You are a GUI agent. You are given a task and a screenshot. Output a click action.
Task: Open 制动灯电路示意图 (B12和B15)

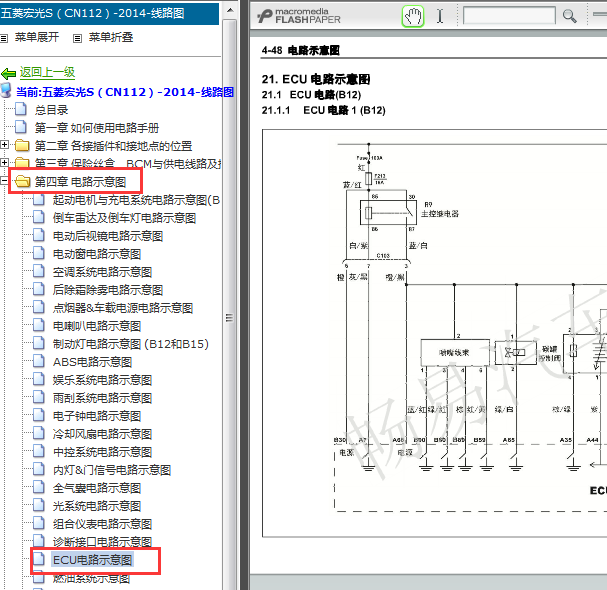coord(131,344)
